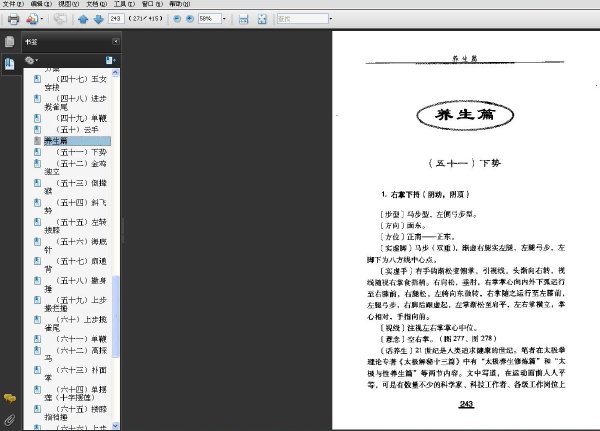Click bookmark list scroll up arrow
This screenshot has width=600, height=431.
(x=116, y=72)
